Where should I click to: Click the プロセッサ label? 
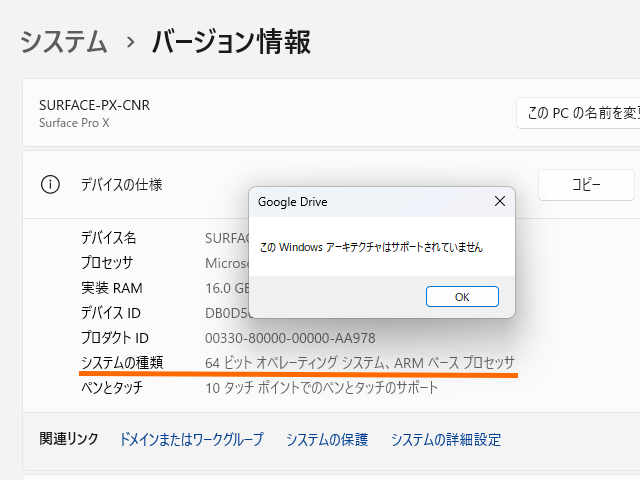pos(107,262)
